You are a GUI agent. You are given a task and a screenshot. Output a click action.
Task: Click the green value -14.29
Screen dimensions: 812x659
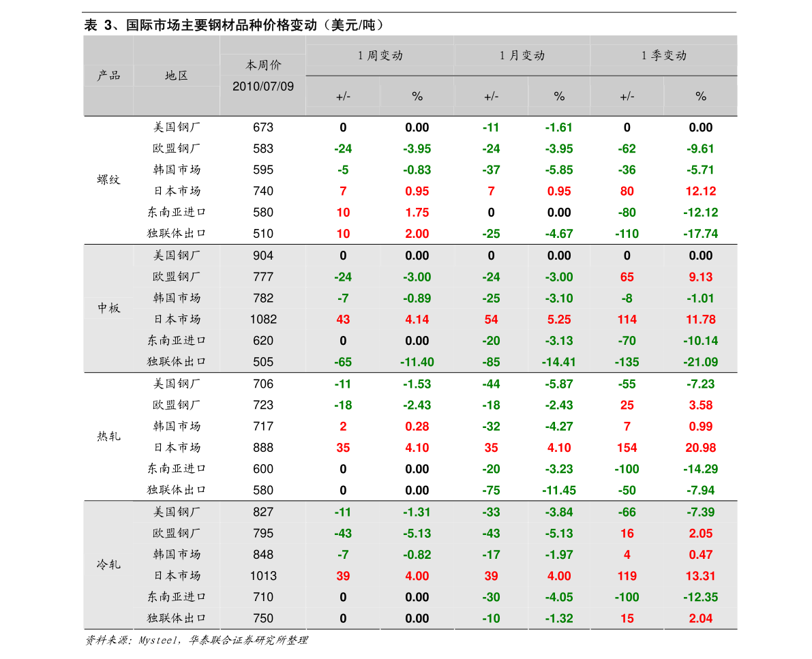pyautogui.click(x=701, y=469)
